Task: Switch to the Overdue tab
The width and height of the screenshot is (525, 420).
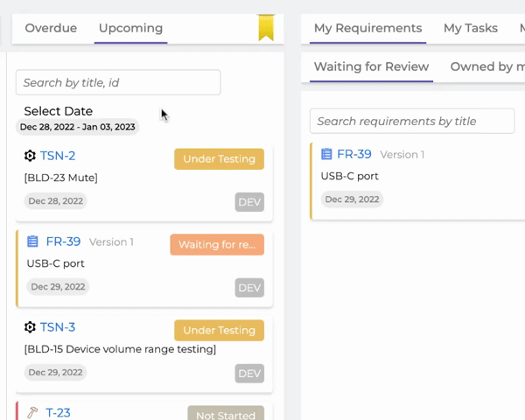Action: tap(51, 28)
